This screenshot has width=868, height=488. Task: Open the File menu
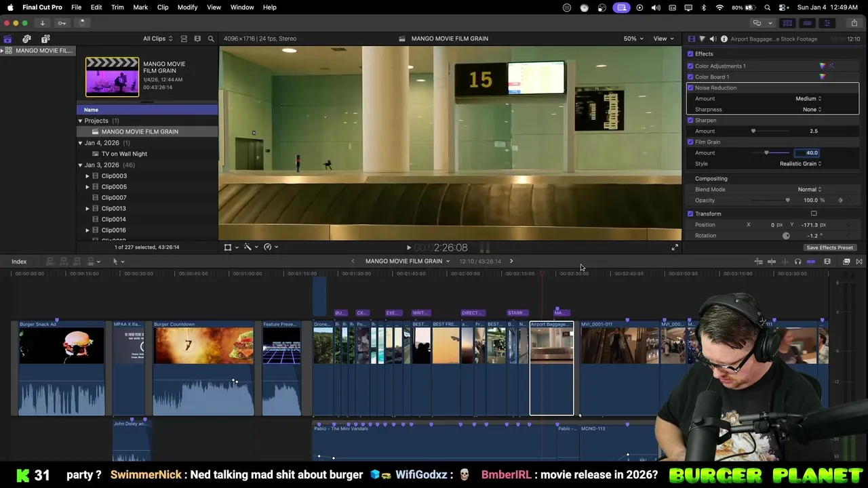point(77,7)
